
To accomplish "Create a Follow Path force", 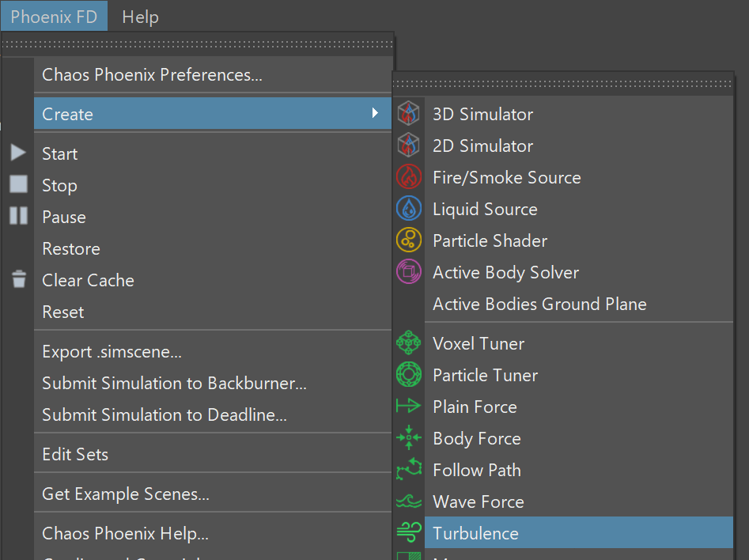I will pos(578,470).
